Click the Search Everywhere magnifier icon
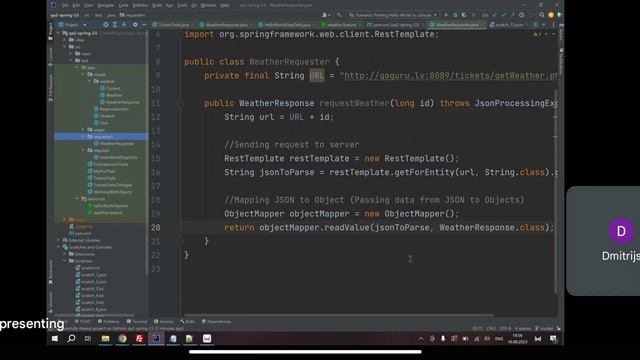 [x=542, y=15]
